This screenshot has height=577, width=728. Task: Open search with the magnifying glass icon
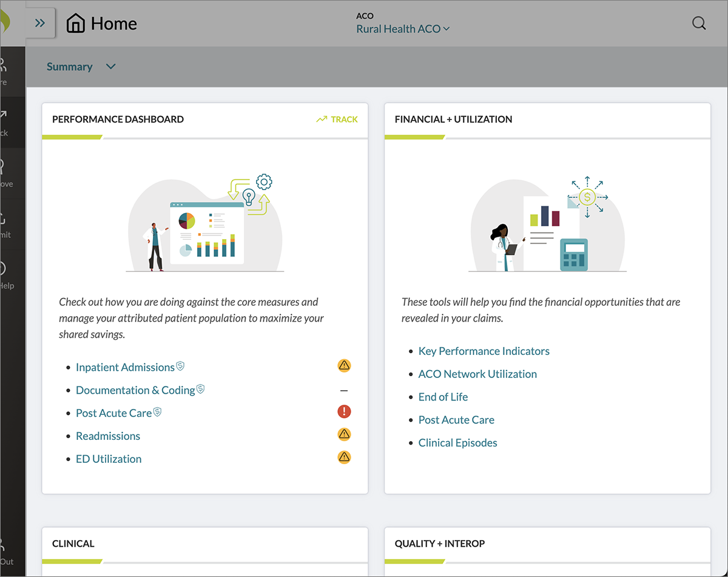pos(699,24)
